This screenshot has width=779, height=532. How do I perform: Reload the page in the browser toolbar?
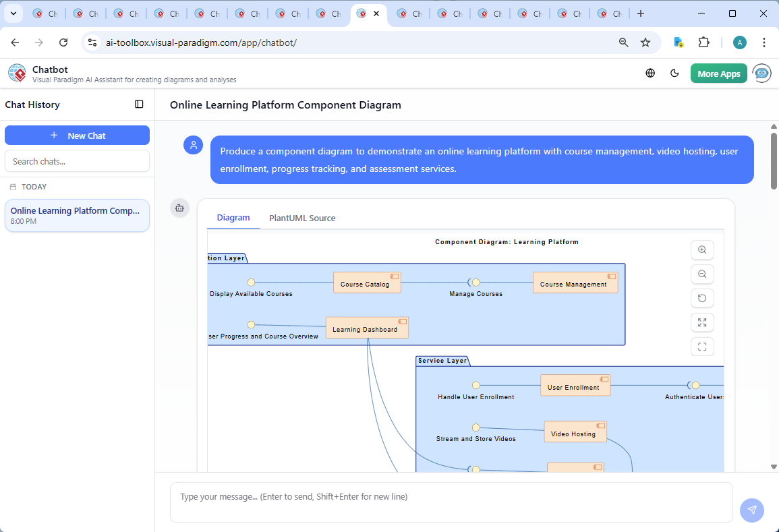(x=63, y=42)
